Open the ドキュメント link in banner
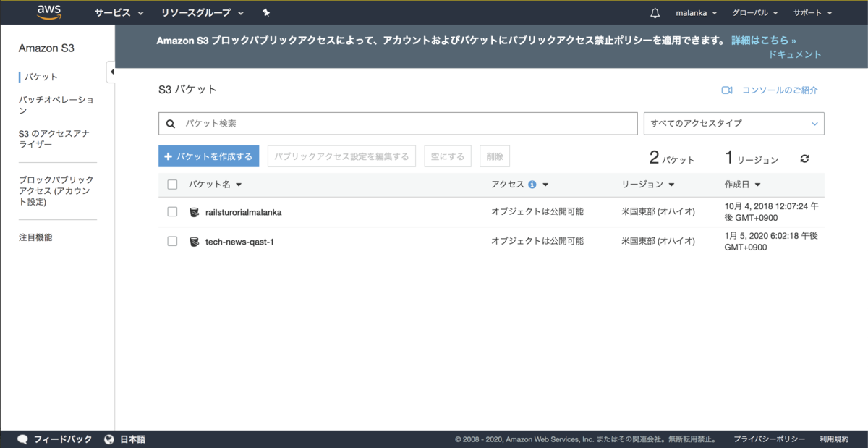Viewport: 868px width, 448px height. [795, 54]
